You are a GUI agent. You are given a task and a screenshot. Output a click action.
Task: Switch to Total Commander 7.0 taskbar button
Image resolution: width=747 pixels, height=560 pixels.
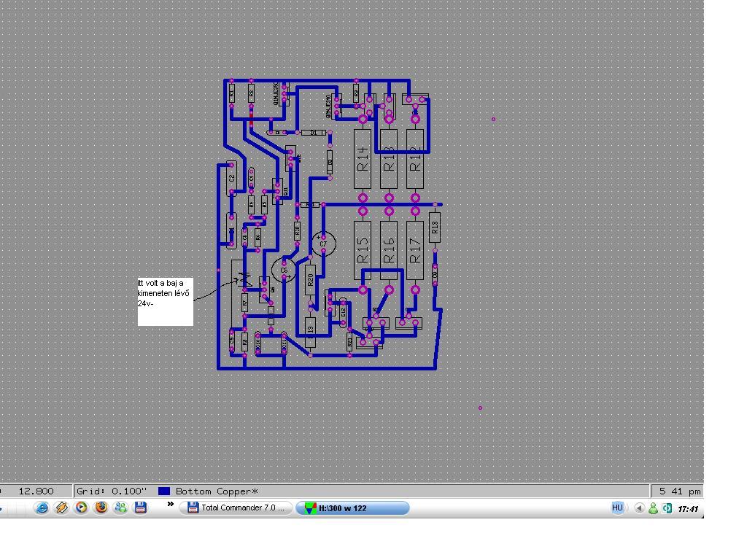point(236,507)
